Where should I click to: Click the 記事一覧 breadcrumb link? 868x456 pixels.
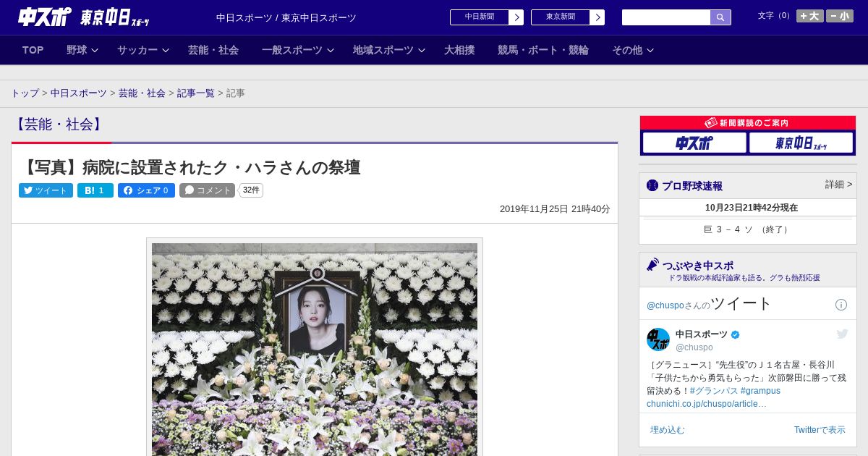pyautogui.click(x=196, y=93)
